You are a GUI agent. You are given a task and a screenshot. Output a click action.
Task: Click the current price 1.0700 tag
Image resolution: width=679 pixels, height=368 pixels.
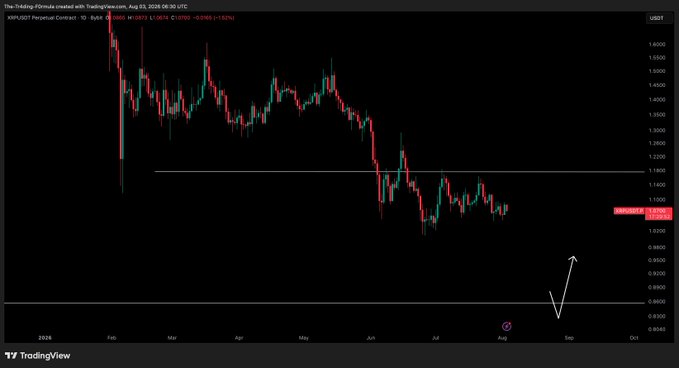658,210
